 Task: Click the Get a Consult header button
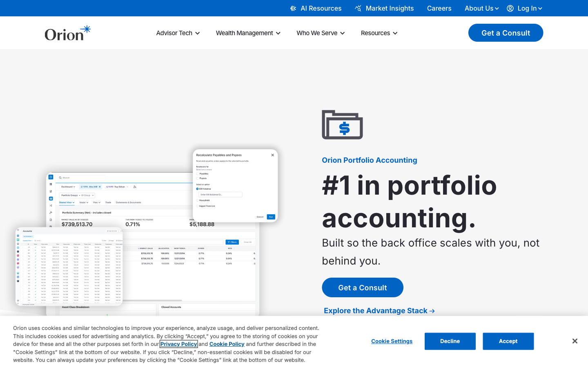pyautogui.click(x=506, y=33)
